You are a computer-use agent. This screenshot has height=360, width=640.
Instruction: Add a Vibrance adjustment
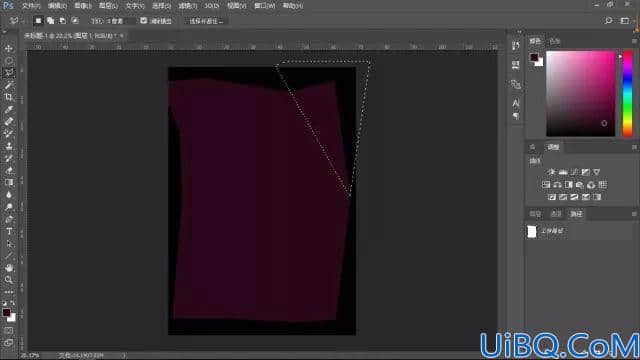point(597,172)
